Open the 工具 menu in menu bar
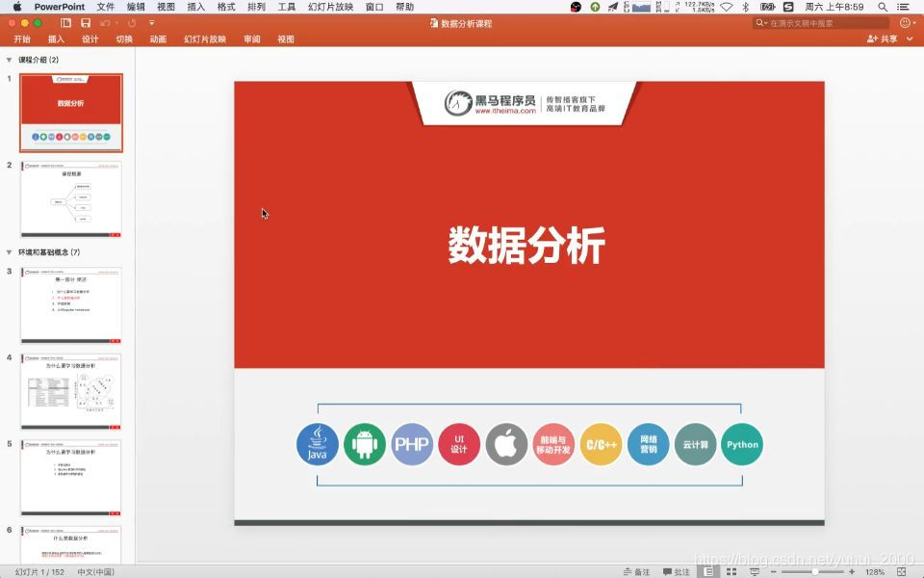The width and height of the screenshot is (924, 578). pyautogui.click(x=287, y=7)
